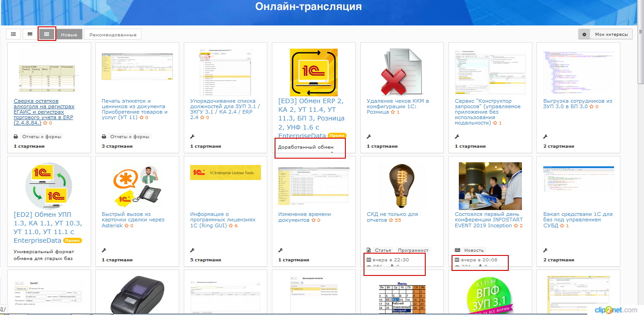Click the Промо badge on the [ED3] card

337,135
